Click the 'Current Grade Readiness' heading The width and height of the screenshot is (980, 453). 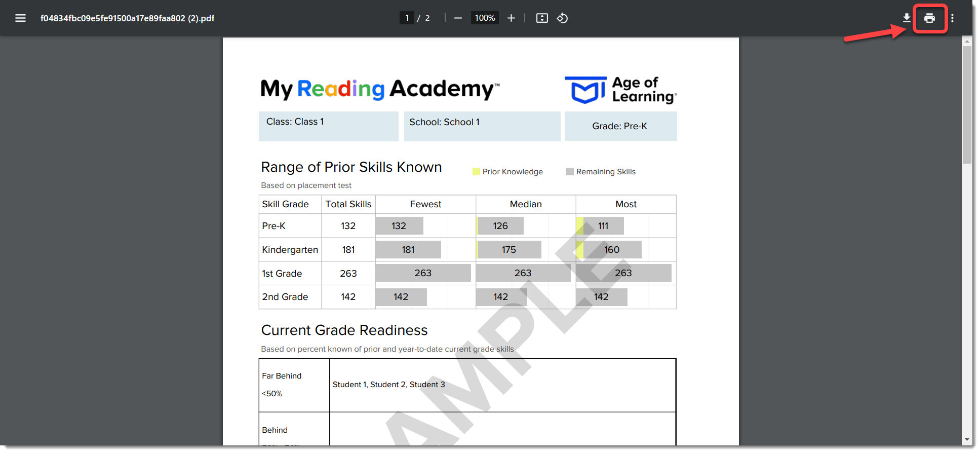pyautogui.click(x=344, y=330)
